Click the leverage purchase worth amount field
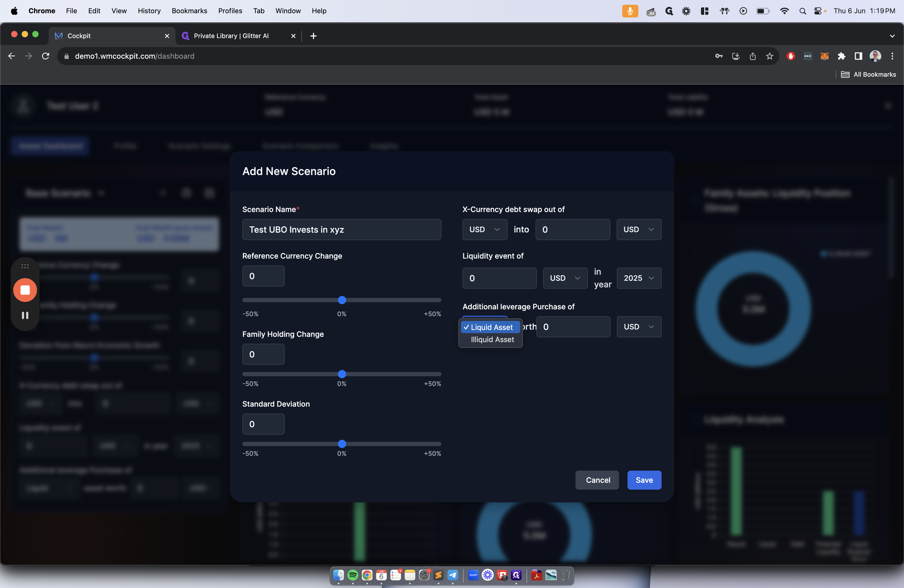This screenshot has height=588, width=904. tap(573, 327)
